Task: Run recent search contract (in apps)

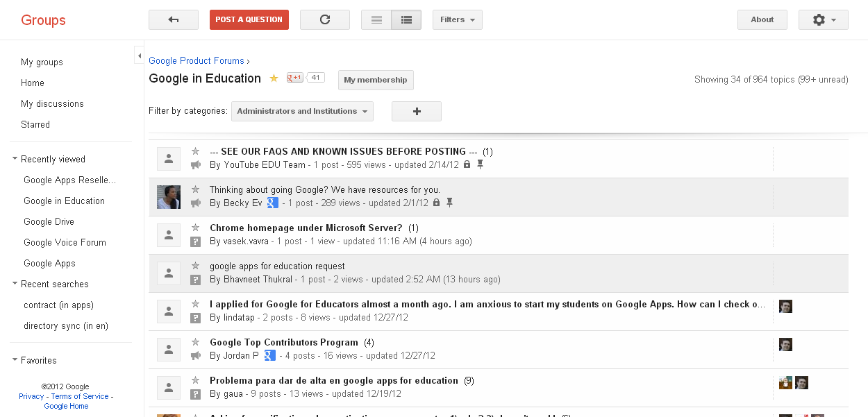Action: 58,305
